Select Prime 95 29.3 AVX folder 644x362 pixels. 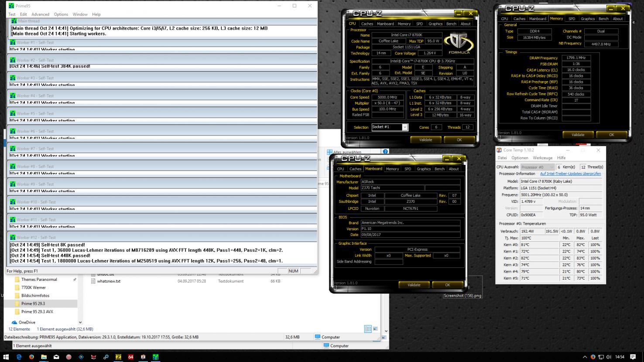coord(37,312)
